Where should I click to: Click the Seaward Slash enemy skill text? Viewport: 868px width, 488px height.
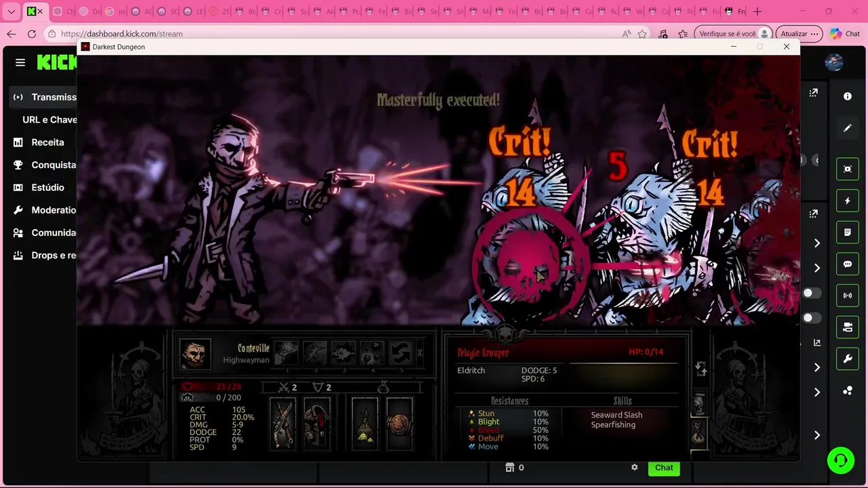click(616, 415)
